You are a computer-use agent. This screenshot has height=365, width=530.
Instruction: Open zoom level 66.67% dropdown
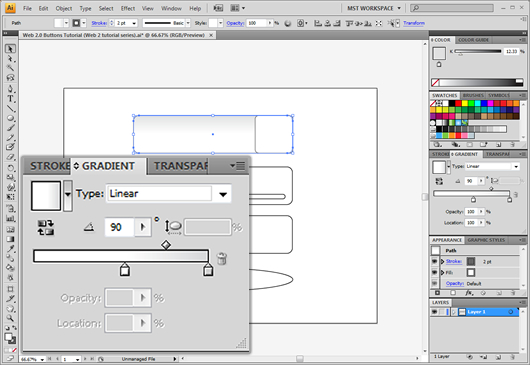(x=42, y=359)
